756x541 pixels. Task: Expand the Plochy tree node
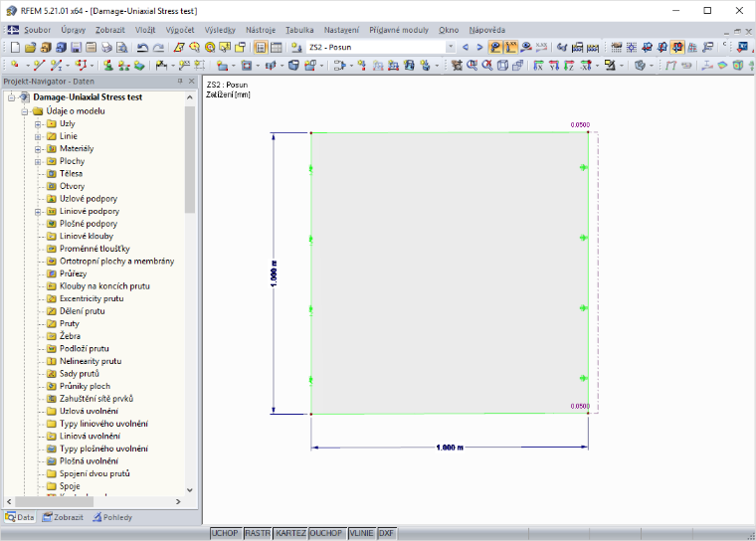click(38, 161)
